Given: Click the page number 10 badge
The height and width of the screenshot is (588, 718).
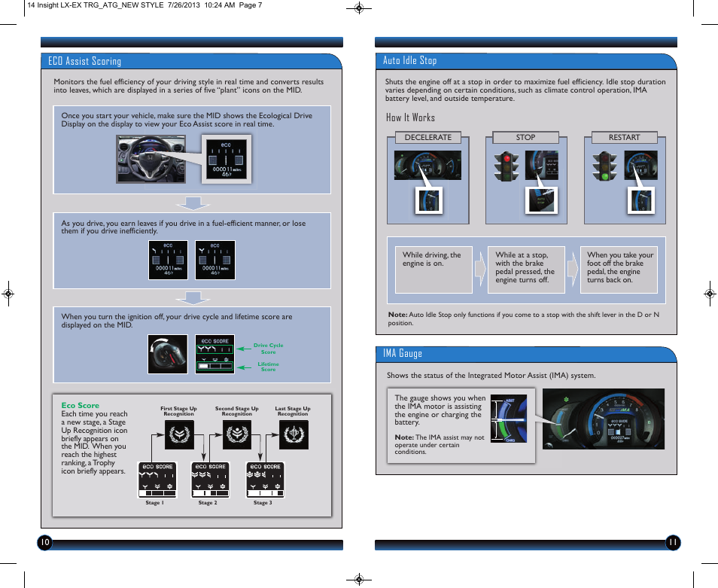Looking at the screenshot, I should (45, 543).
